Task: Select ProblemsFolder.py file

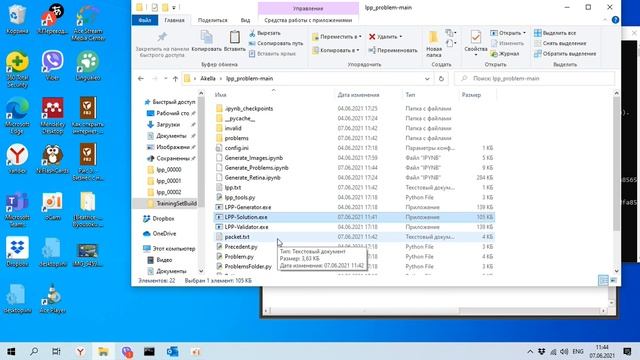Action: [x=248, y=267]
